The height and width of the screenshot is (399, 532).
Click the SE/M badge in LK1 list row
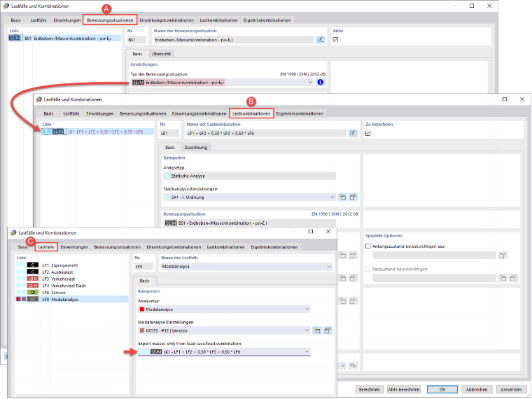coord(58,132)
